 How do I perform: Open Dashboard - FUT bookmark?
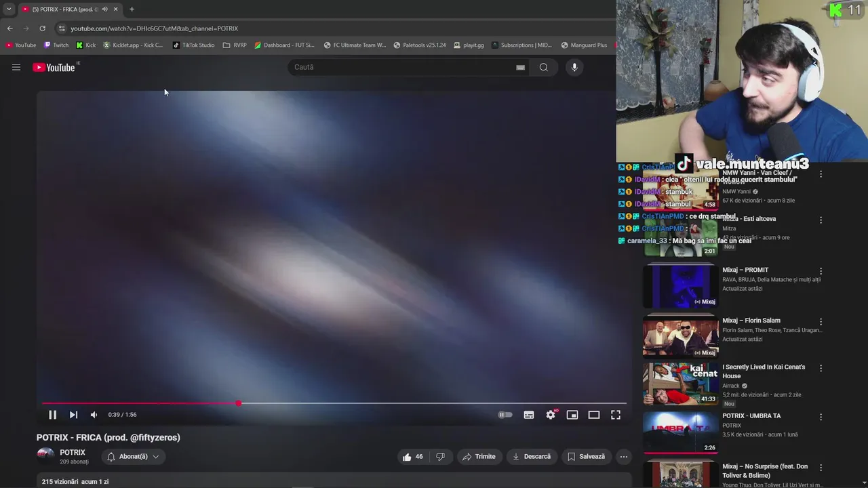284,45
